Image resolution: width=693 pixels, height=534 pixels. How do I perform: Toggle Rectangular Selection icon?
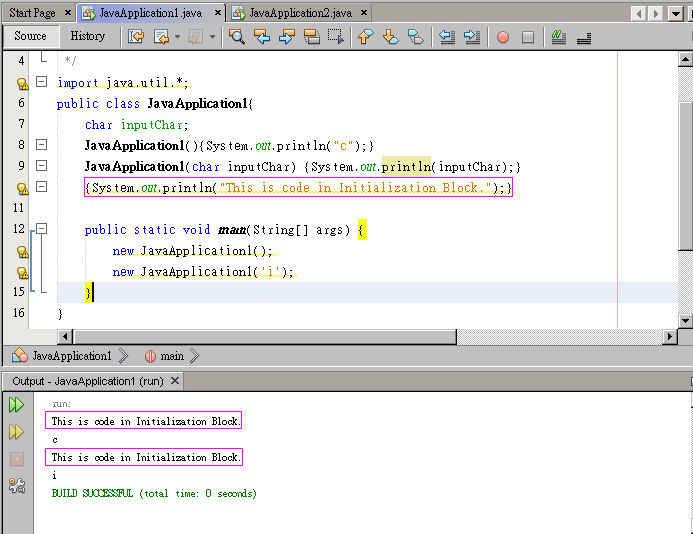pos(336,36)
